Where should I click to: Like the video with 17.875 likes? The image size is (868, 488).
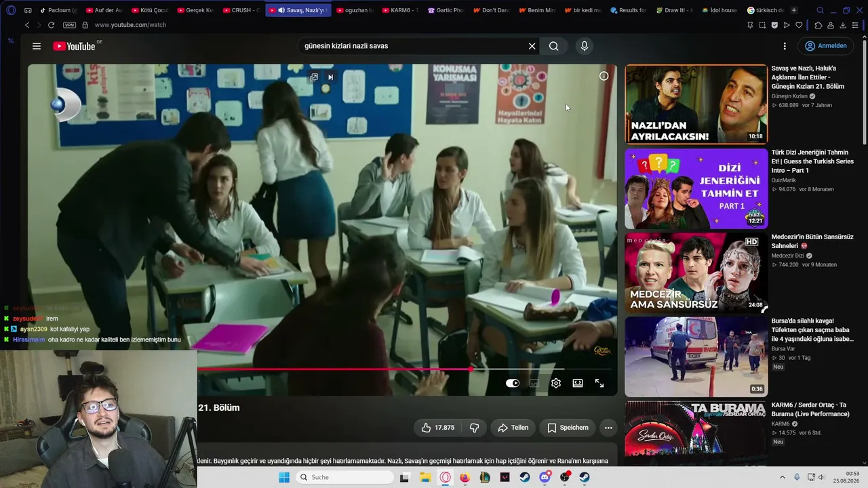click(438, 428)
